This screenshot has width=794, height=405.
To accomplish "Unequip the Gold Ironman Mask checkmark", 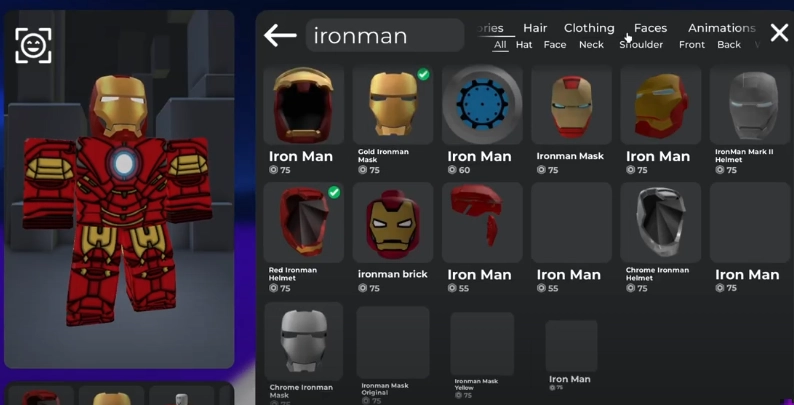I will (423, 74).
